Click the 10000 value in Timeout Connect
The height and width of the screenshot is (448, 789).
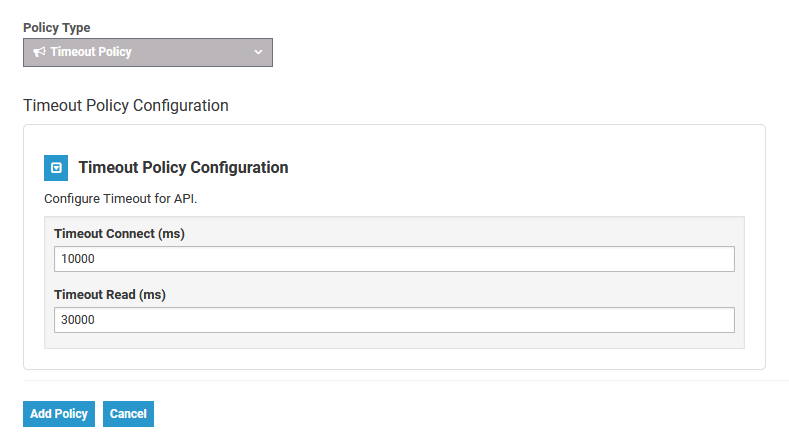77,259
